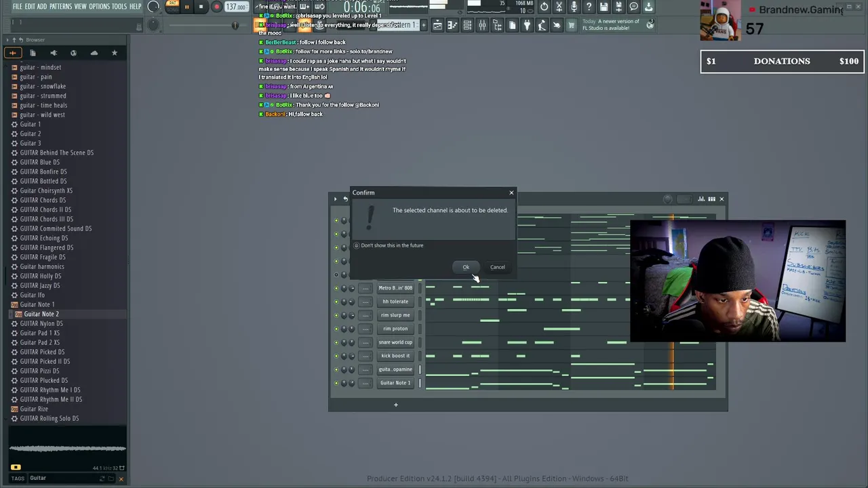This screenshot has height=488, width=868.
Task: Click the 'snare world cup' channel button
Action: point(395,342)
